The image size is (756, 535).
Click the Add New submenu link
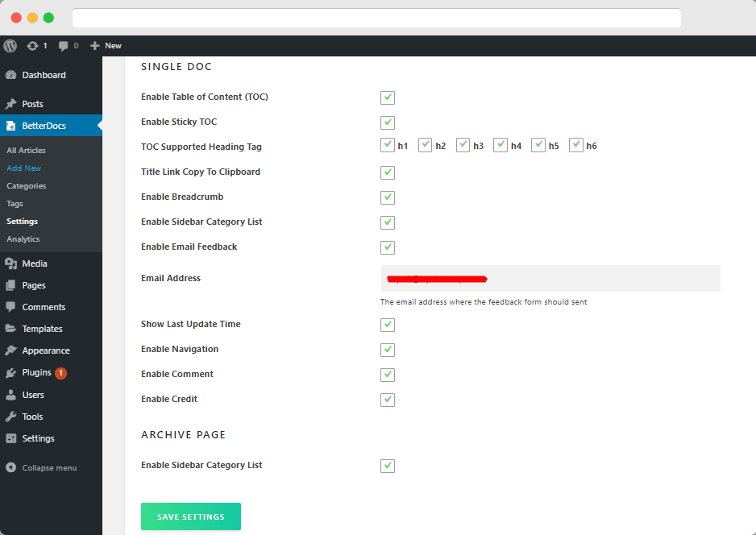click(23, 168)
